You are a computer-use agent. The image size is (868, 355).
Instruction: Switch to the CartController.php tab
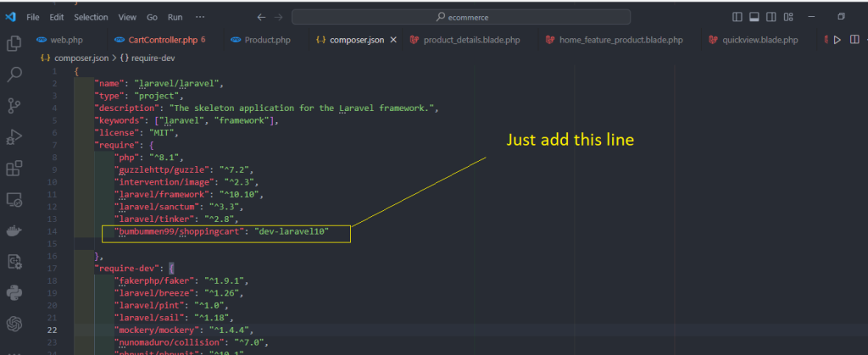(164, 40)
